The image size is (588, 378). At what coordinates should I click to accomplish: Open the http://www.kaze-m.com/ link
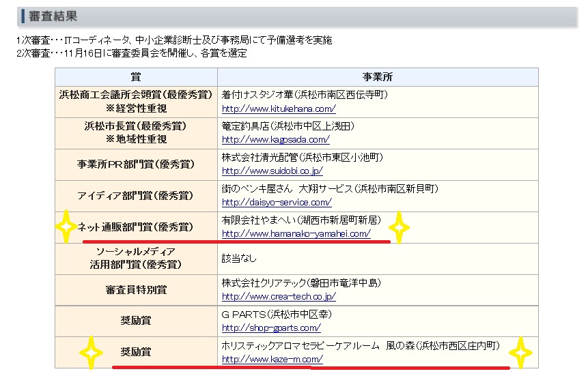tap(272, 360)
